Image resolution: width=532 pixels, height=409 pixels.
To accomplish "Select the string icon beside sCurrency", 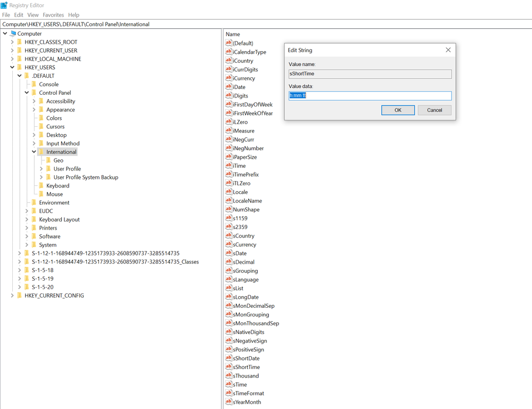I will pyautogui.click(x=229, y=244).
